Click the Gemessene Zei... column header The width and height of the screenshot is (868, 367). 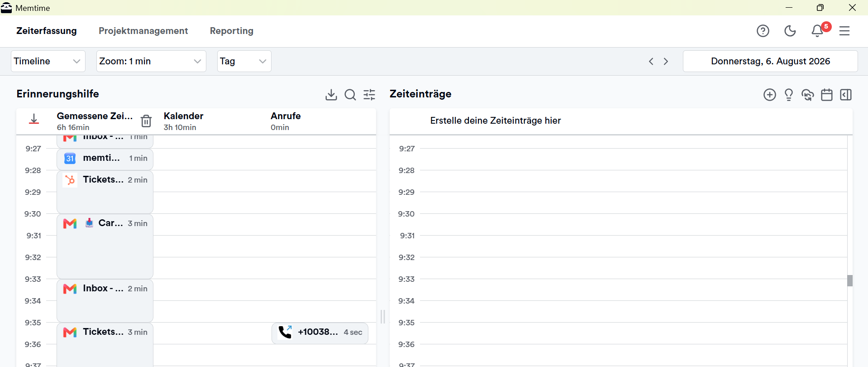pos(95,116)
